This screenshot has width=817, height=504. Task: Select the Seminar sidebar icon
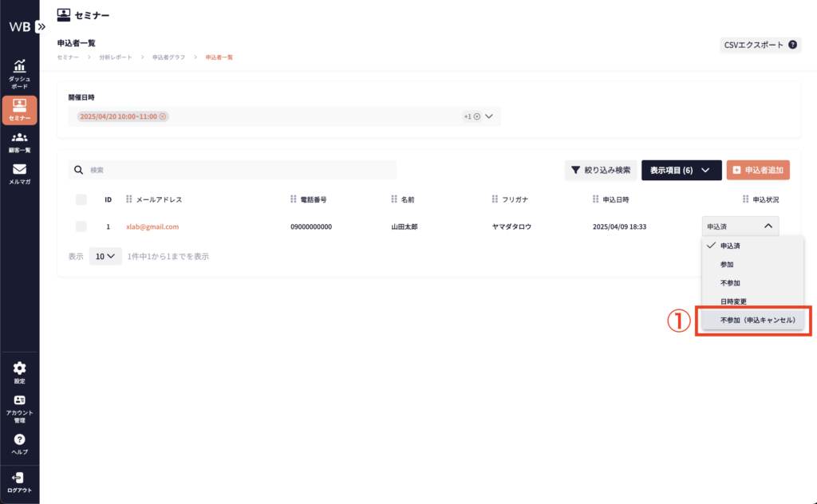19,105
